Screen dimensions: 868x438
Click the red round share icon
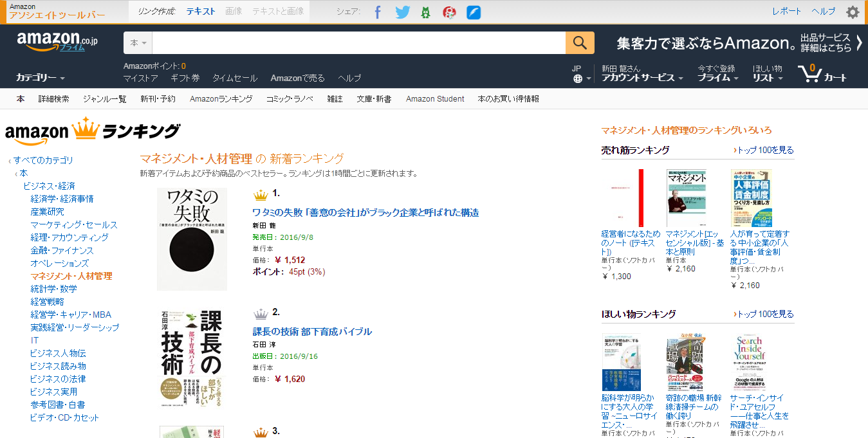point(450,12)
